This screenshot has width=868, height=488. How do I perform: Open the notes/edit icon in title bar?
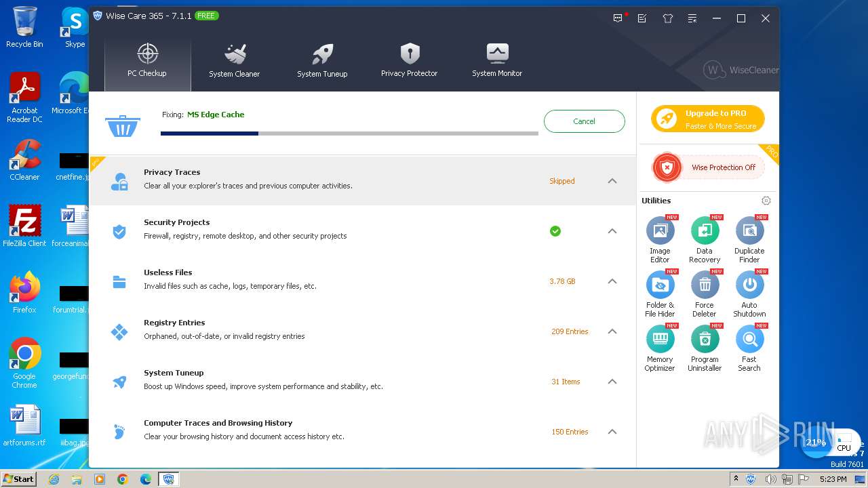coord(642,18)
